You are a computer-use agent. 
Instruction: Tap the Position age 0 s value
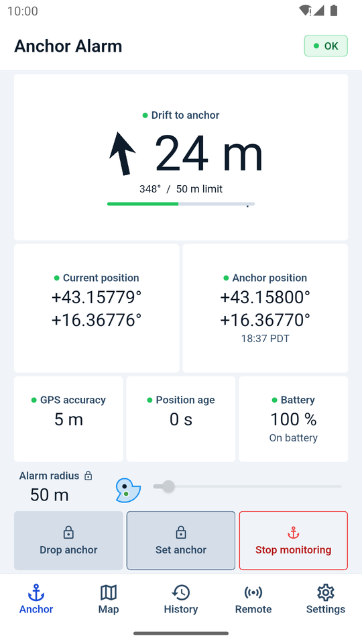[181, 419]
